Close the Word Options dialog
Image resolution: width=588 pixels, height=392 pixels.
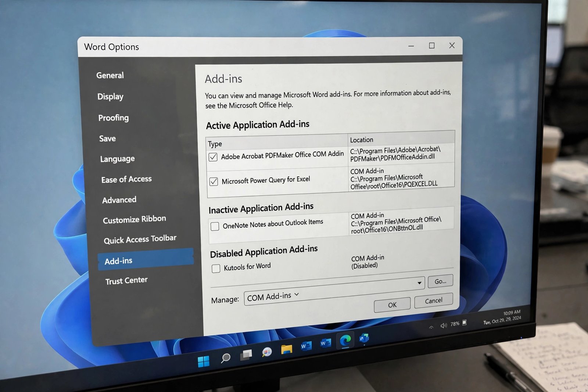(x=452, y=45)
